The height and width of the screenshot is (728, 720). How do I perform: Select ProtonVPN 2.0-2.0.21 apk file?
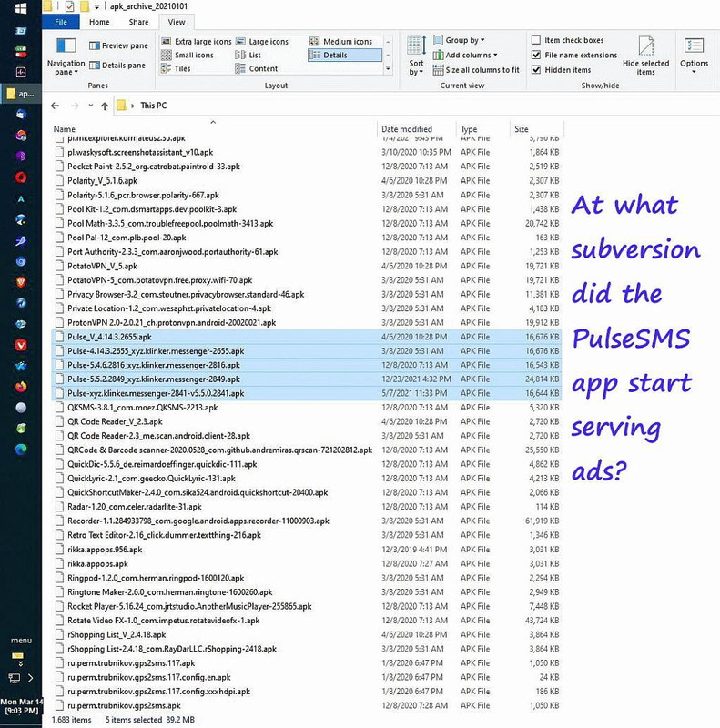coord(307,323)
